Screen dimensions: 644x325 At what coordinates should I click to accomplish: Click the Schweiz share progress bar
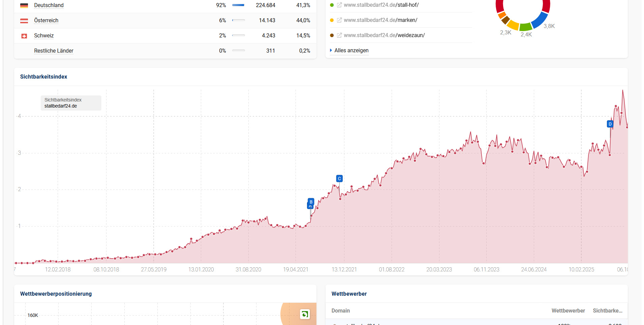[x=238, y=36]
